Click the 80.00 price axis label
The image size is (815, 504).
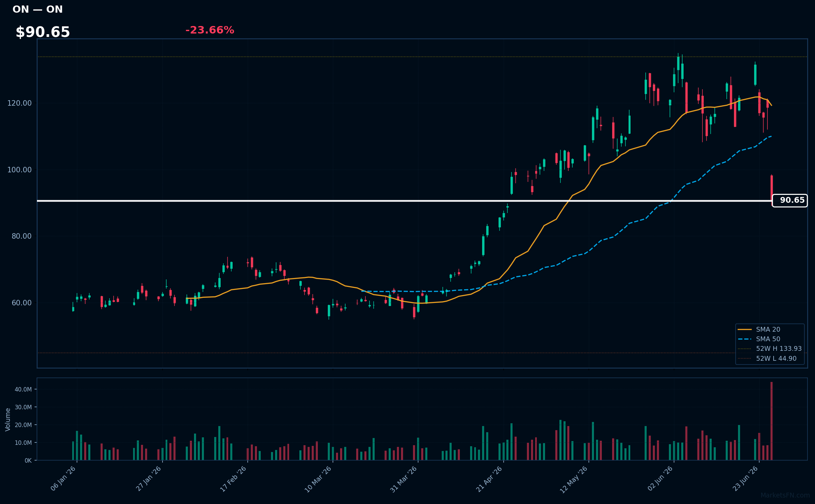[x=21, y=236]
